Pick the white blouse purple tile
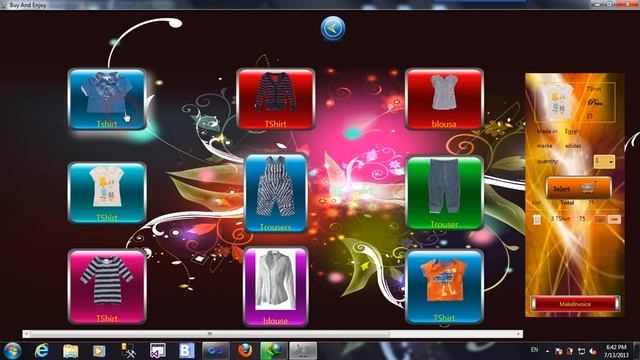 pos(276,287)
